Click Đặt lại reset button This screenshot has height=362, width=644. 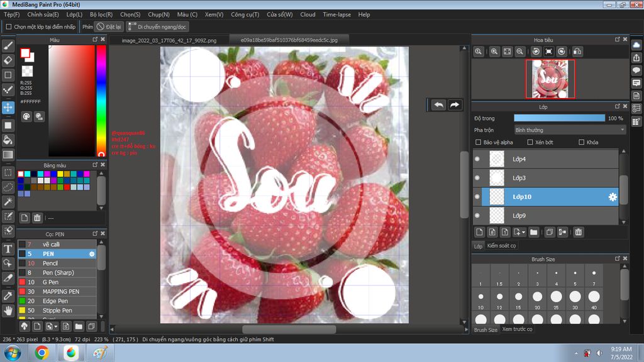pos(109,26)
